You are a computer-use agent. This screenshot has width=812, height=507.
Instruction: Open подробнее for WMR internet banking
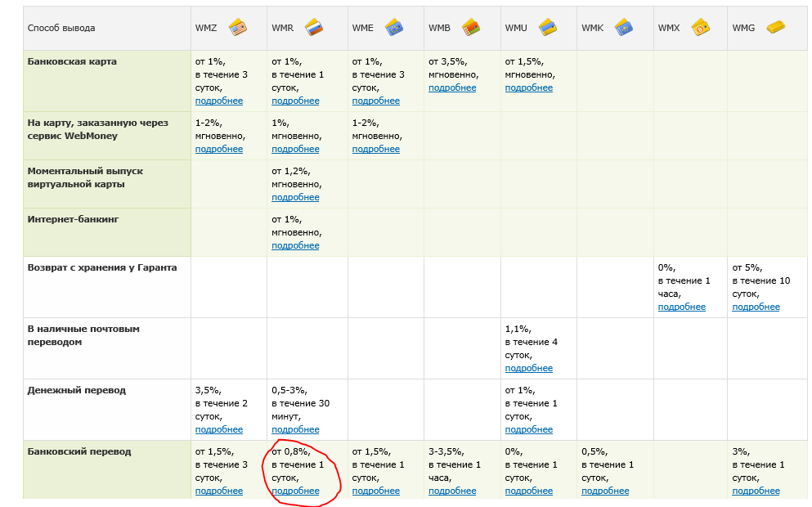click(x=295, y=245)
